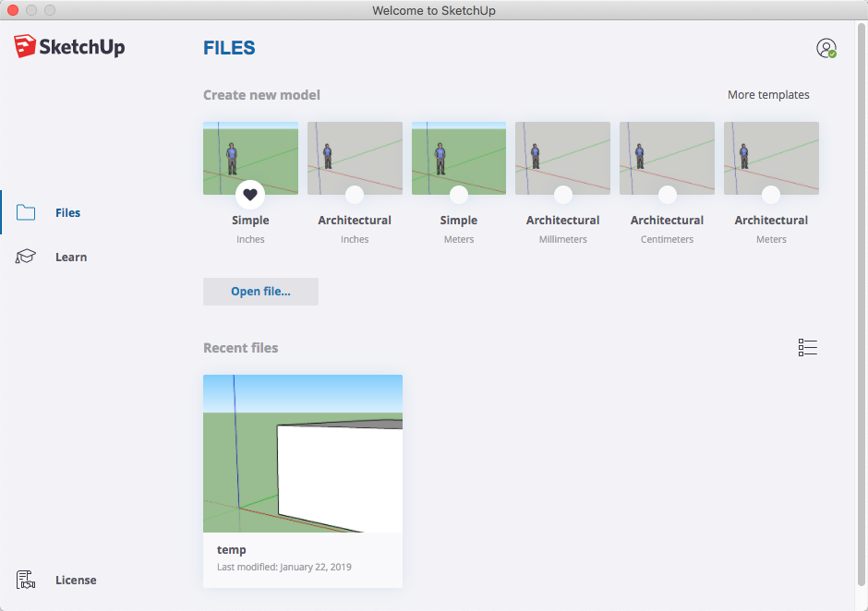Click the More templates link
868x611 pixels.
tap(768, 95)
